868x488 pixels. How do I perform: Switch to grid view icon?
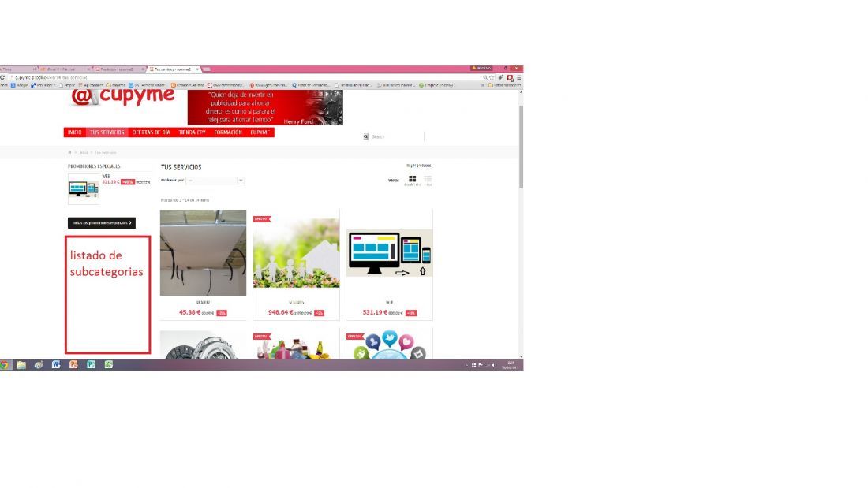tap(413, 179)
